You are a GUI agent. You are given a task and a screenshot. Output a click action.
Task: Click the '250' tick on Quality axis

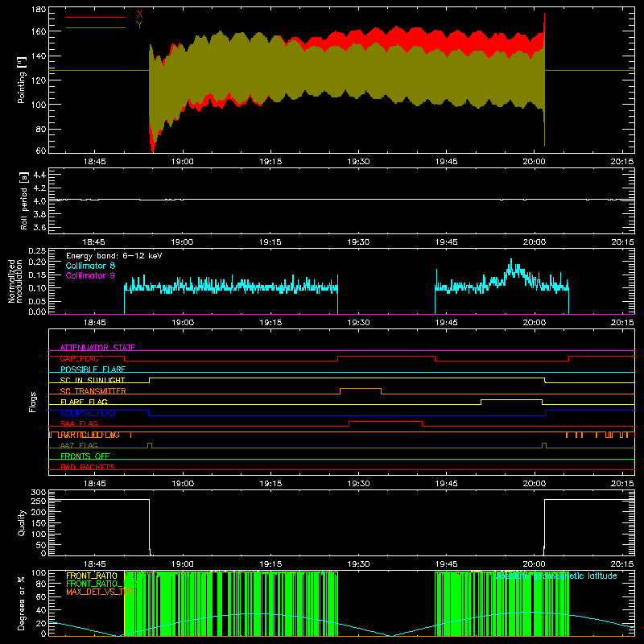click(39, 502)
